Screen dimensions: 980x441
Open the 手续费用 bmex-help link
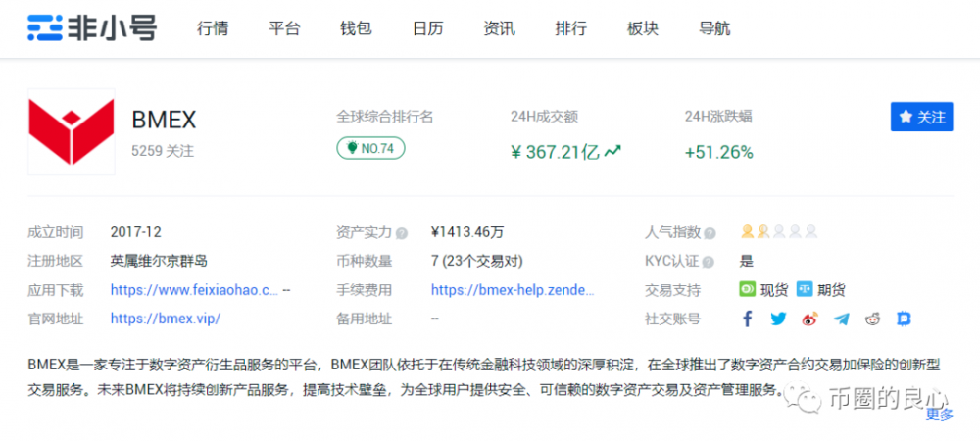(513, 290)
